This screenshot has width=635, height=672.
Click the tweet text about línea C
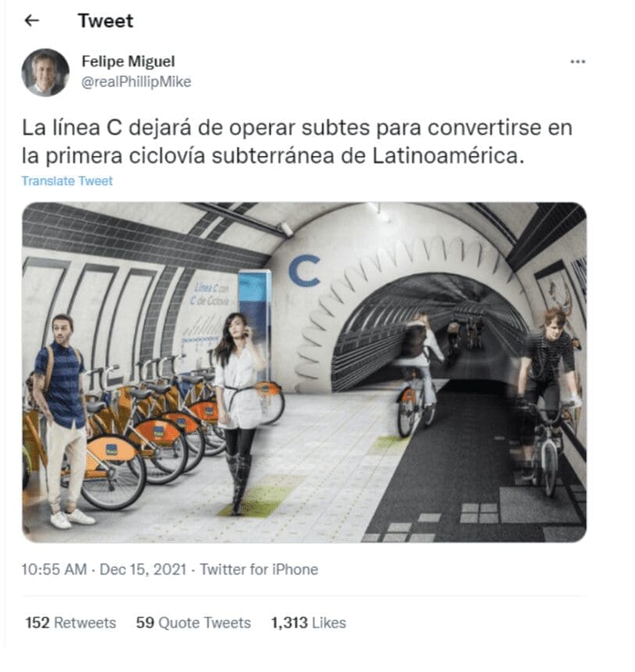(297, 141)
